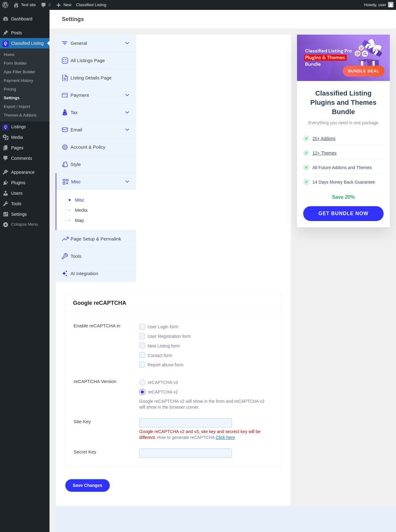Click the Tools wrench icon in settings panel
The height and width of the screenshot is (532, 396).
[65, 256]
